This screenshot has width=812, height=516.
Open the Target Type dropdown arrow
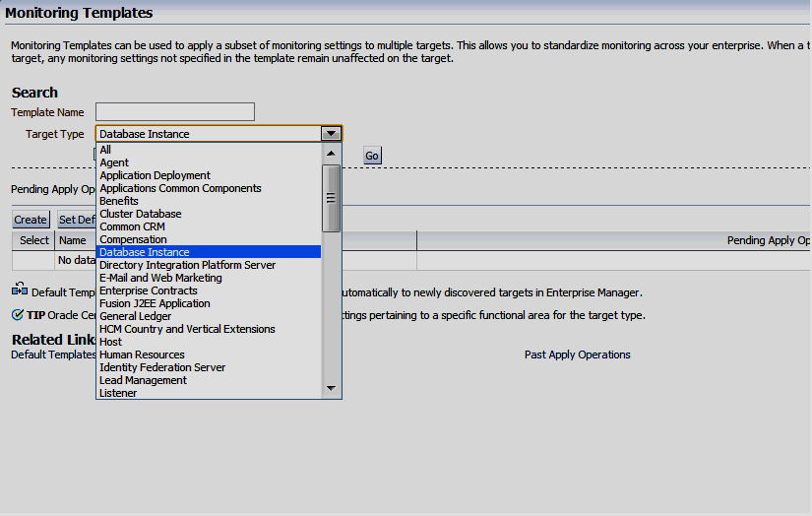(x=331, y=134)
